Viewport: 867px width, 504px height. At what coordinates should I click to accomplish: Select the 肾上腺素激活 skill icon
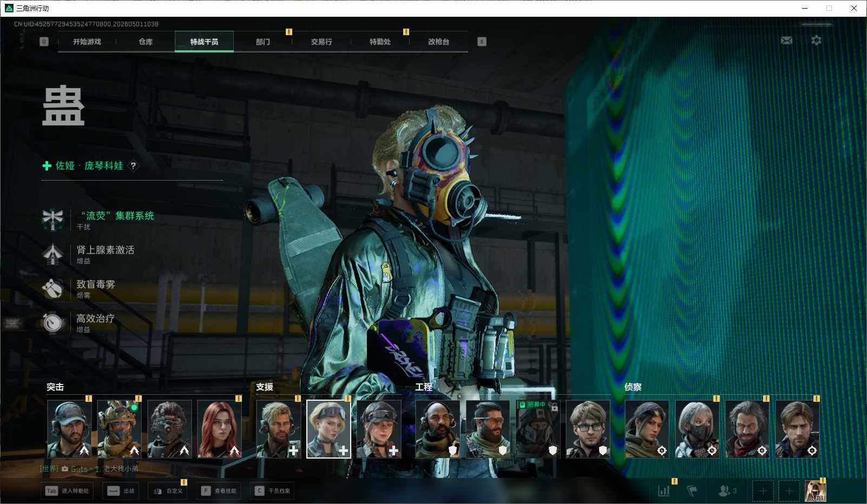[53, 254]
